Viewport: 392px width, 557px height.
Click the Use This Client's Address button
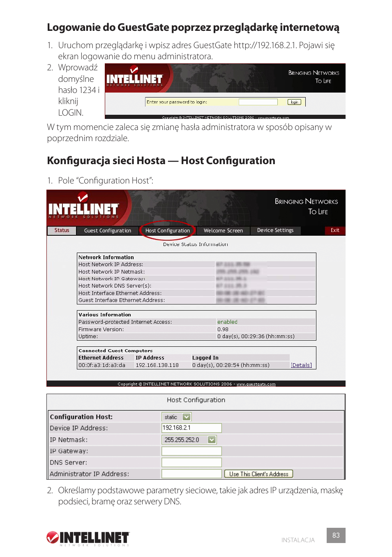(259, 474)
